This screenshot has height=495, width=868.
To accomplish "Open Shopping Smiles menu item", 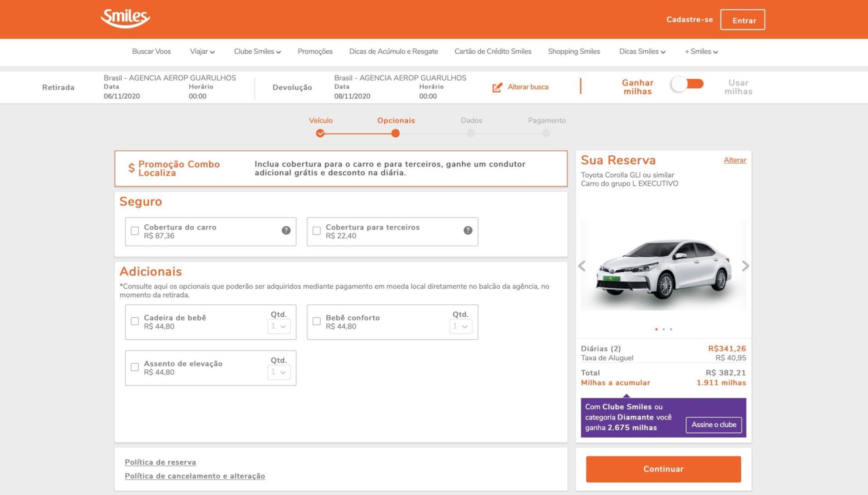I will 574,52.
